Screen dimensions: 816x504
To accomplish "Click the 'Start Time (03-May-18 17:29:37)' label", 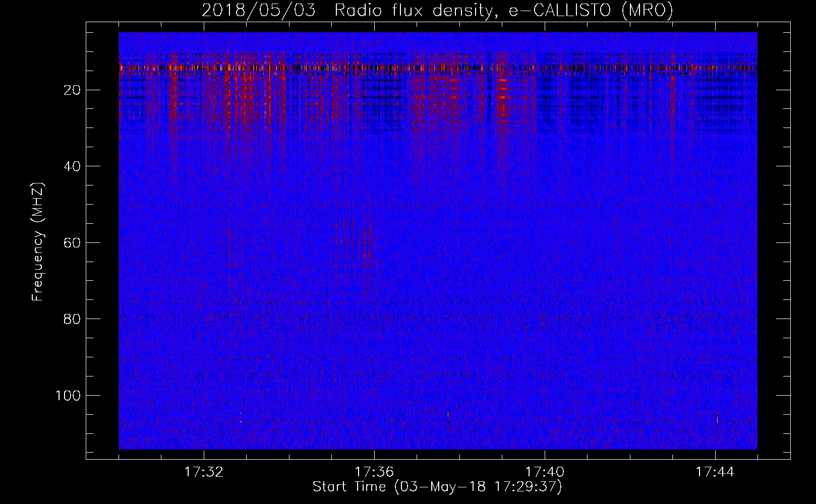I will [x=437, y=487].
